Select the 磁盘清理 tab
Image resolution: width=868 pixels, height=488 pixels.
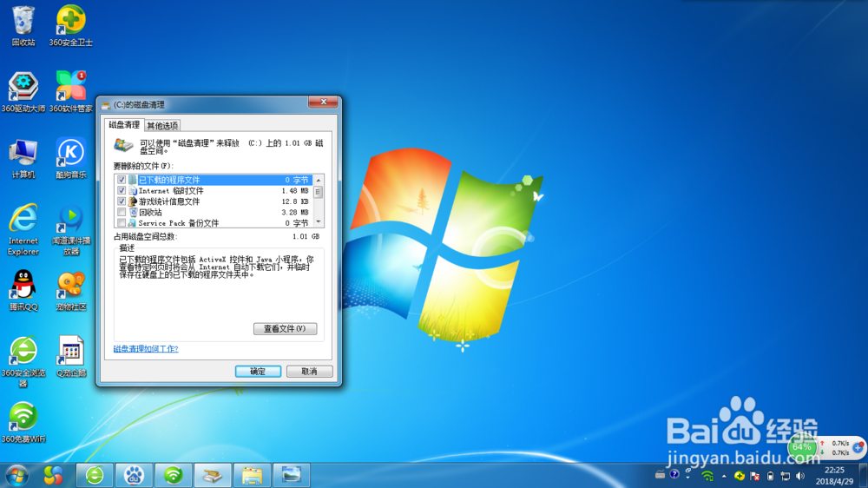[x=124, y=125]
